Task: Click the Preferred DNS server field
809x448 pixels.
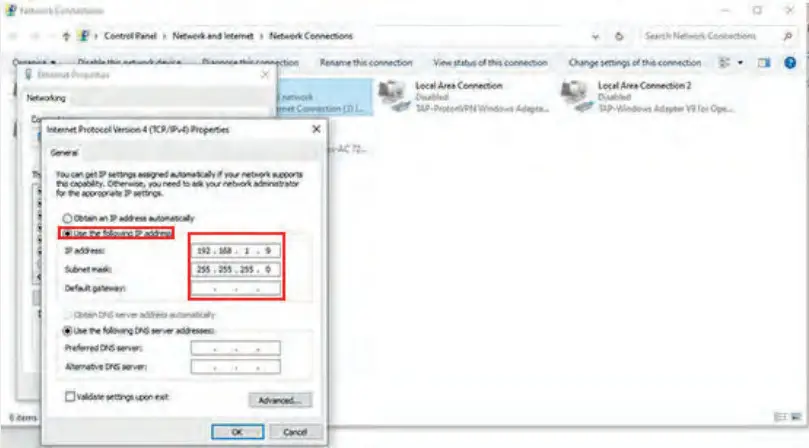Action: 235,348
